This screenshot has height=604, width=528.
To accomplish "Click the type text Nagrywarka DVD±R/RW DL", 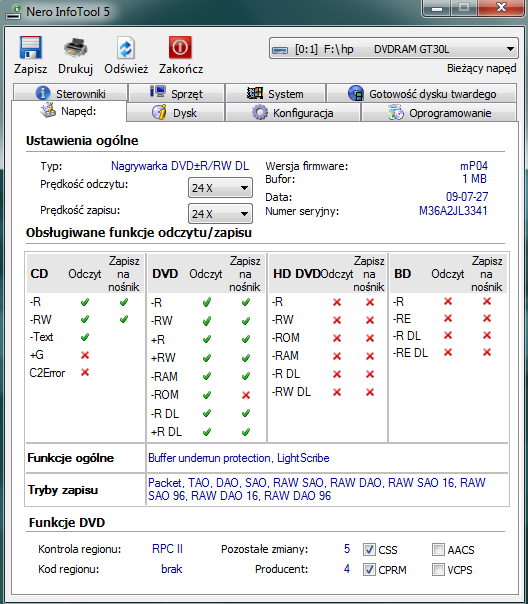I will coord(180,166).
